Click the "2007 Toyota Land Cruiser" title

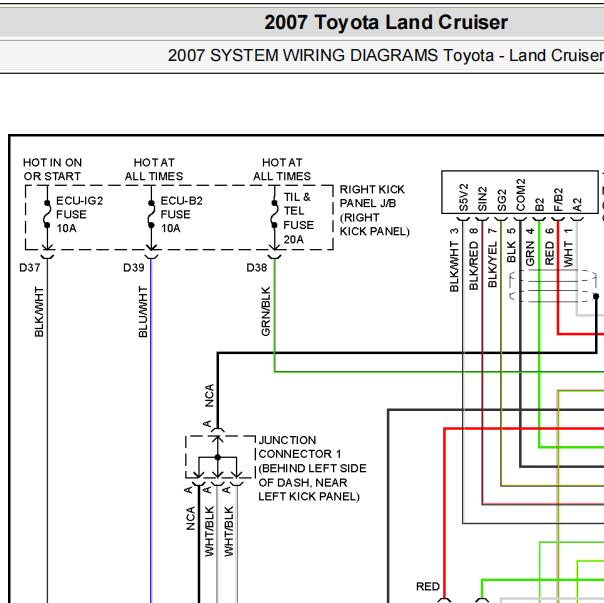[x=386, y=22]
